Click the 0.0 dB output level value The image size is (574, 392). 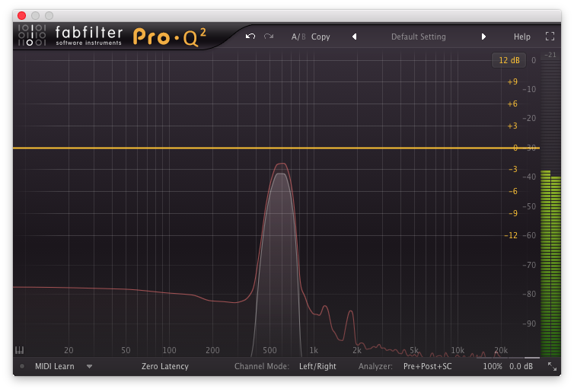coord(521,366)
